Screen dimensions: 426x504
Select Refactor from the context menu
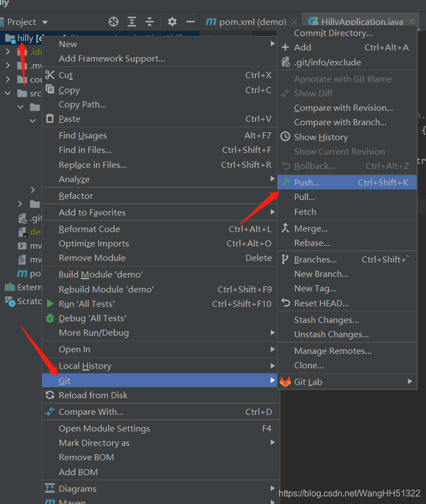pyautogui.click(x=75, y=196)
